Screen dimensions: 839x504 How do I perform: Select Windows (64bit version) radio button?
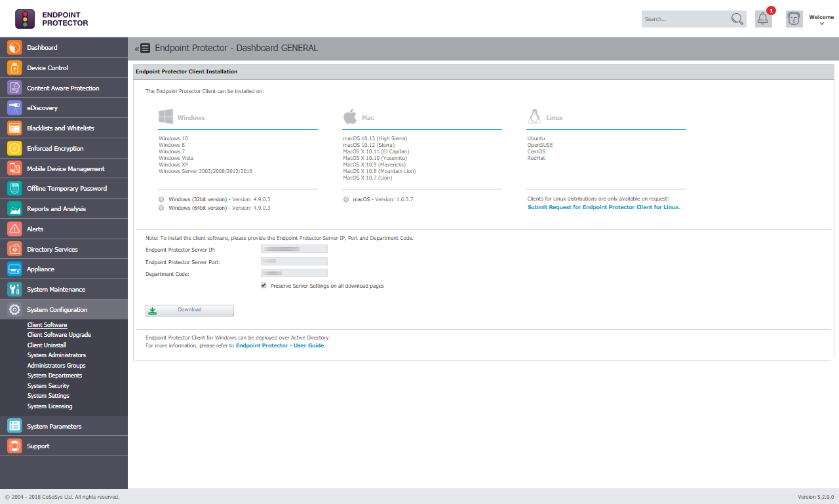(161, 207)
